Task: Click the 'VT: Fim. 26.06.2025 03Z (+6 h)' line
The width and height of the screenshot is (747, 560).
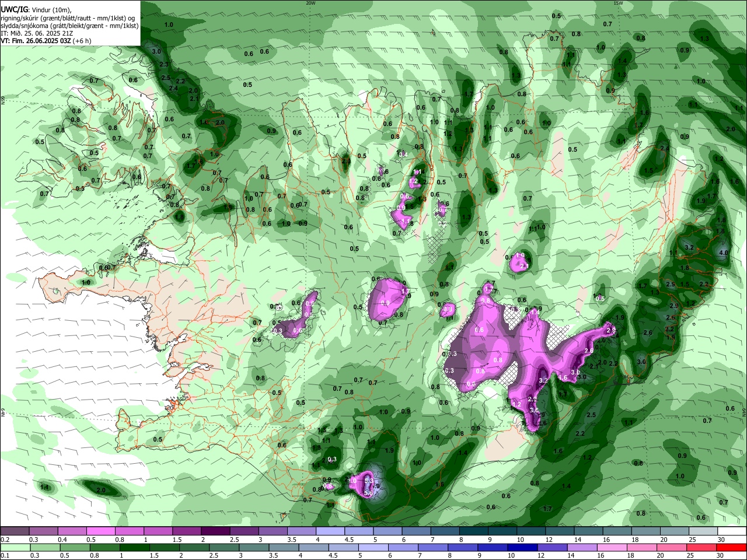Action: pos(46,41)
